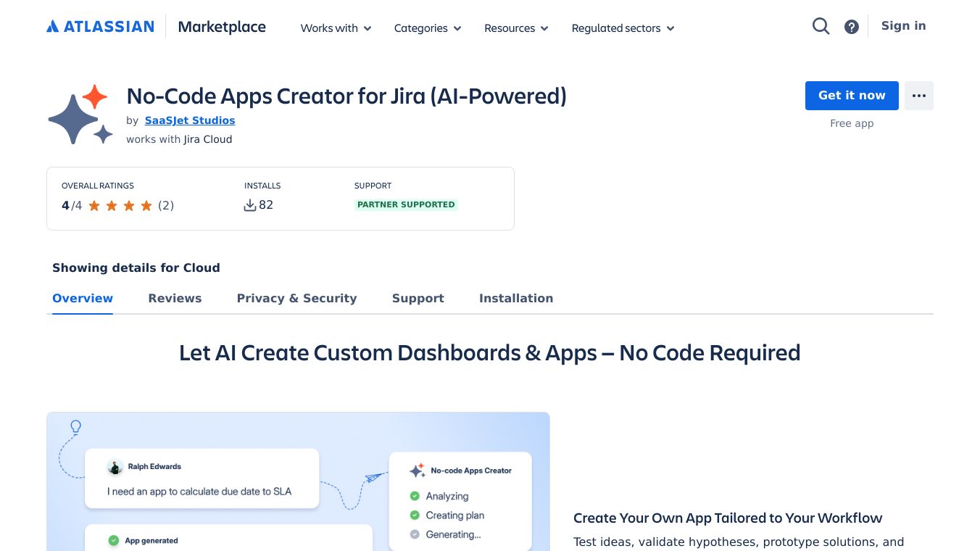Open the SaaSJet Studios vendor page
Screen dimensions: 980x551
tap(189, 120)
